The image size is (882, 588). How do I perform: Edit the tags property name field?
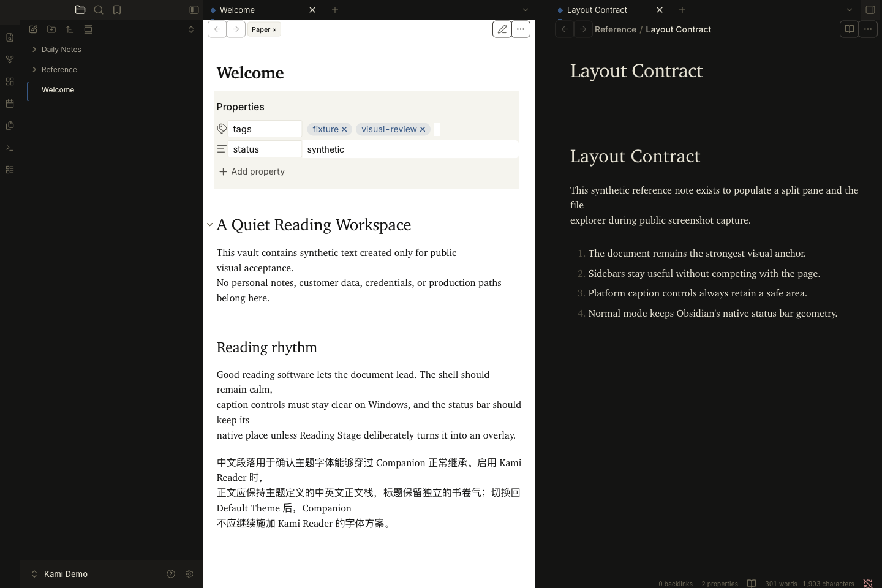point(265,129)
